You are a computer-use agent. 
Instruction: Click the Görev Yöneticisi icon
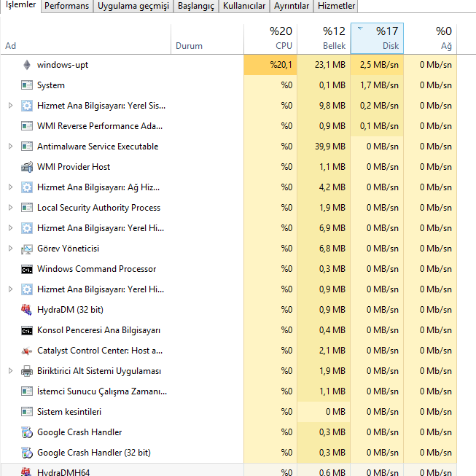[27, 249]
